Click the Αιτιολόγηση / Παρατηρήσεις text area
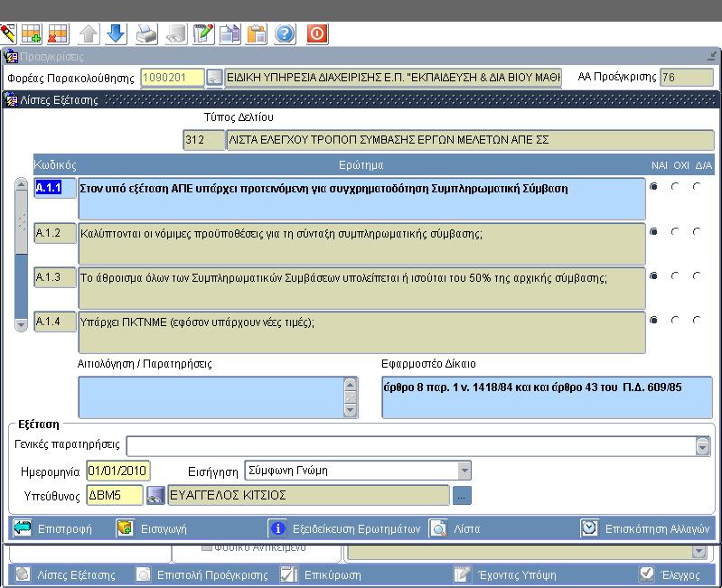The image size is (722, 588). pos(211,397)
